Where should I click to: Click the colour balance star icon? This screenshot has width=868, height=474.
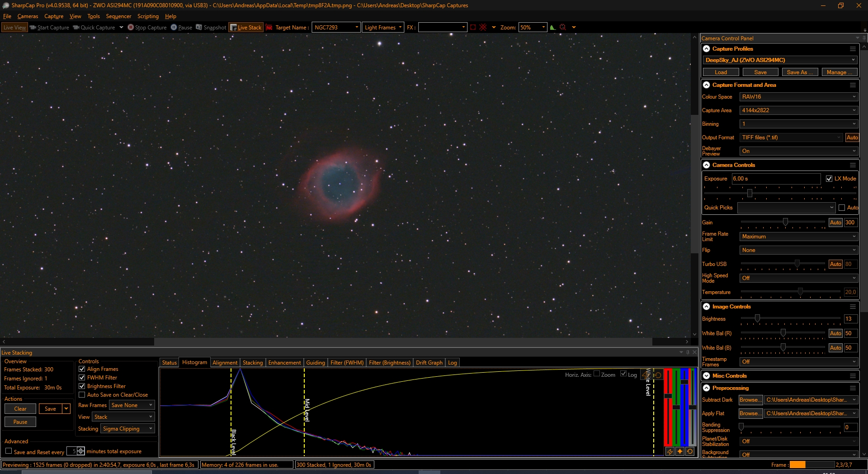click(680, 451)
